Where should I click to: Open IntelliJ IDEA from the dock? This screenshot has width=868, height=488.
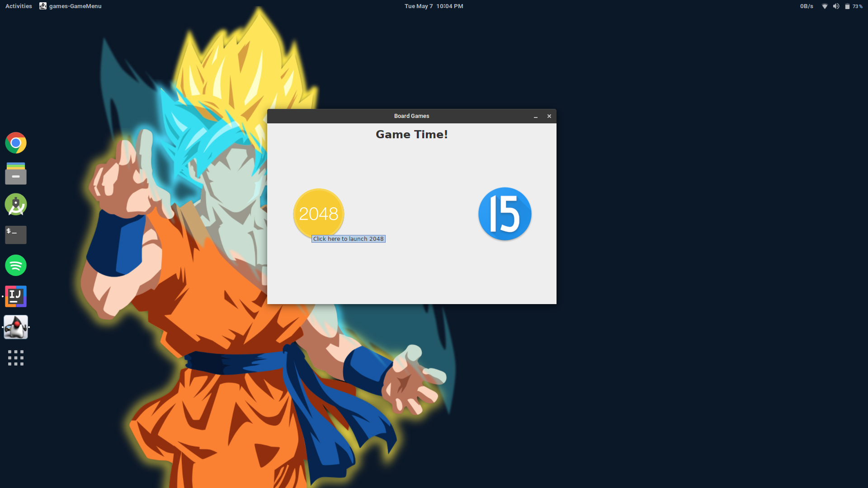(x=16, y=296)
